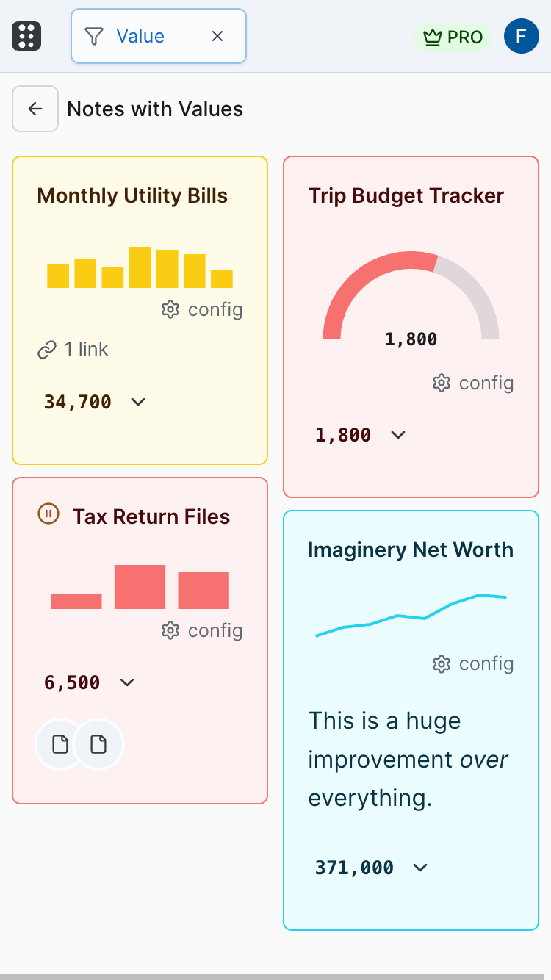Toggle the pause indicator on Tax Return Files
This screenshot has width=551, height=980.
point(48,514)
